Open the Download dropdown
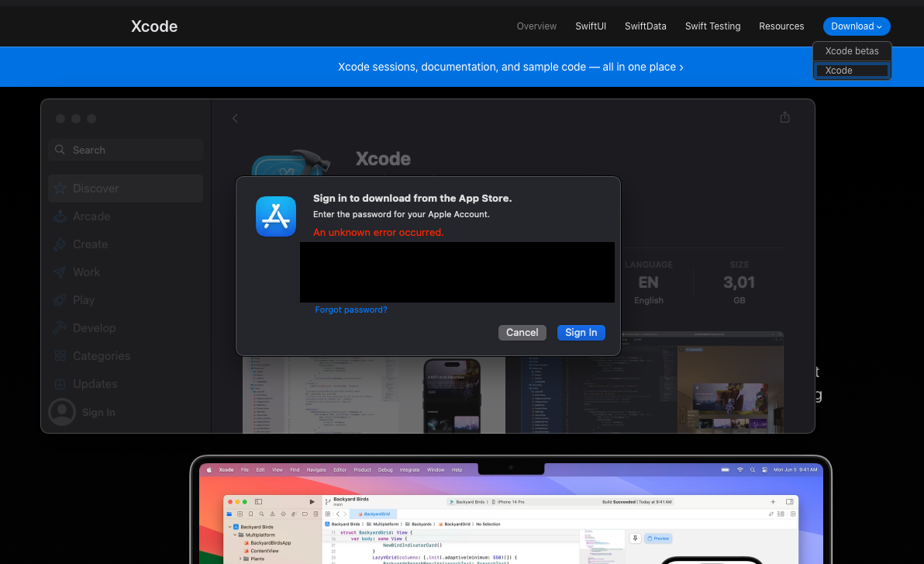 point(857,26)
